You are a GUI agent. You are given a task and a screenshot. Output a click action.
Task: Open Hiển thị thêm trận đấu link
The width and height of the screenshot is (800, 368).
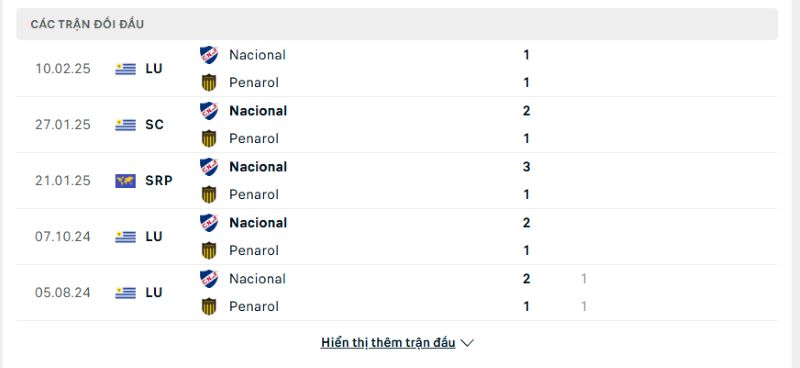(x=388, y=342)
